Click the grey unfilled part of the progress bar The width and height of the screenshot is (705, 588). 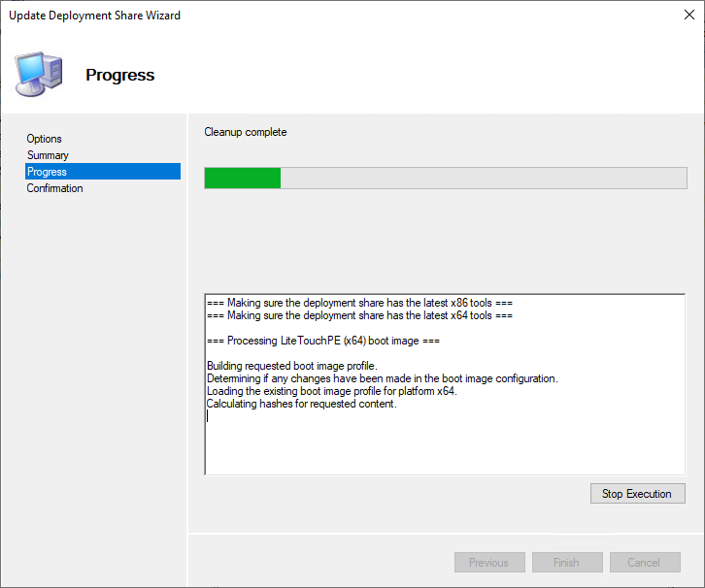pyautogui.click(x=482, y=178)
